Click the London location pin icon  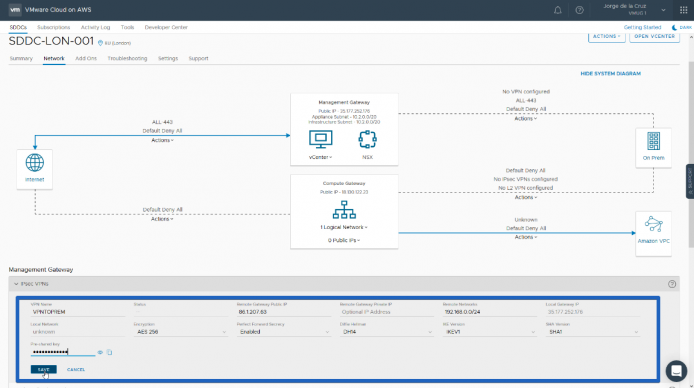[100, 43]
